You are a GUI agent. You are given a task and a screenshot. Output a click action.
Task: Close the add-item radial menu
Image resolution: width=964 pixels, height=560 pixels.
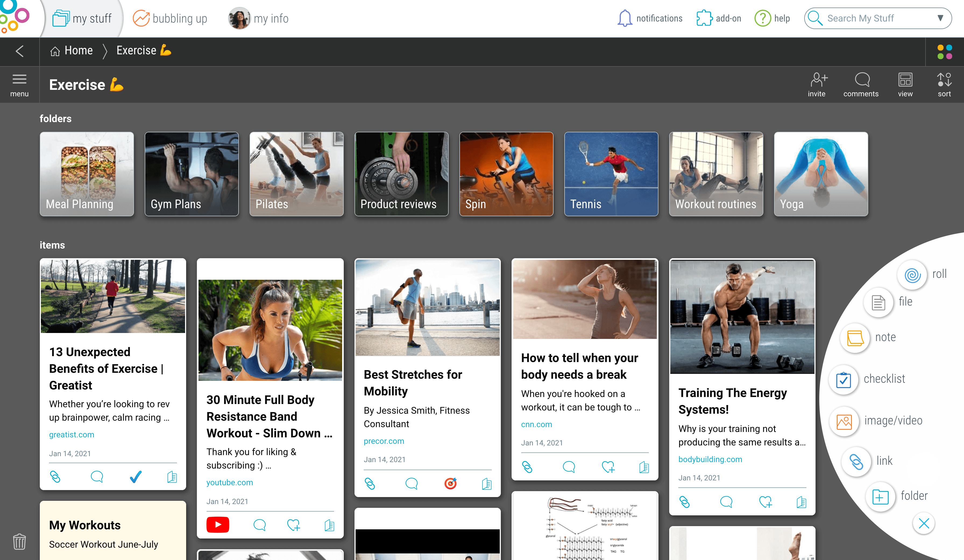923,523
